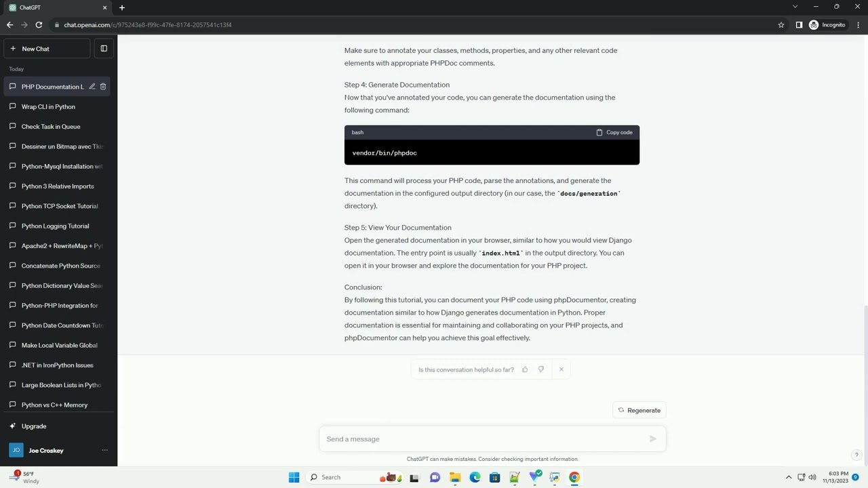Image resolution: width=868 pixels, height=488 pixels.
Task: Collapse the ChatGPT sidebar
Action: [104, 49]
